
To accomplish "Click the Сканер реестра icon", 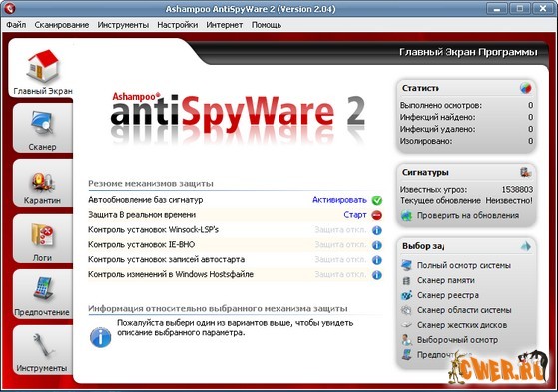I will pyautogui.click(x=406, y=295).
